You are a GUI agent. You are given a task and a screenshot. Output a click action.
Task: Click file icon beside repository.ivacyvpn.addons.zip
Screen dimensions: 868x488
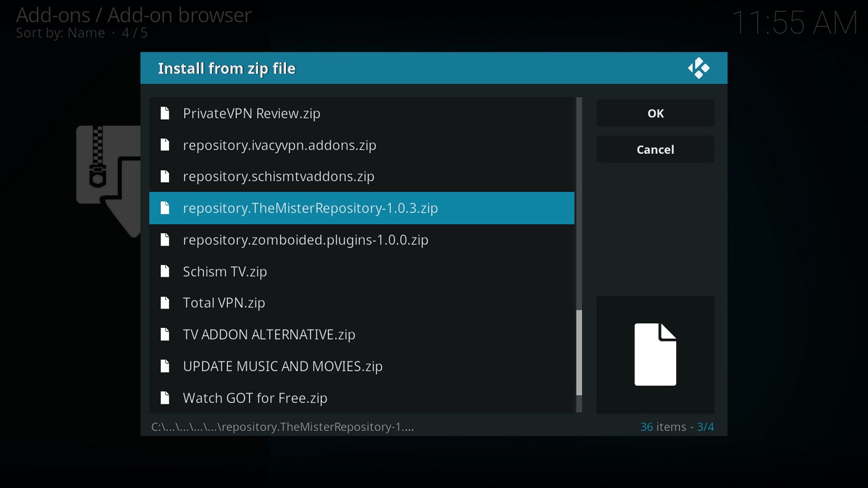coord(165,145)
